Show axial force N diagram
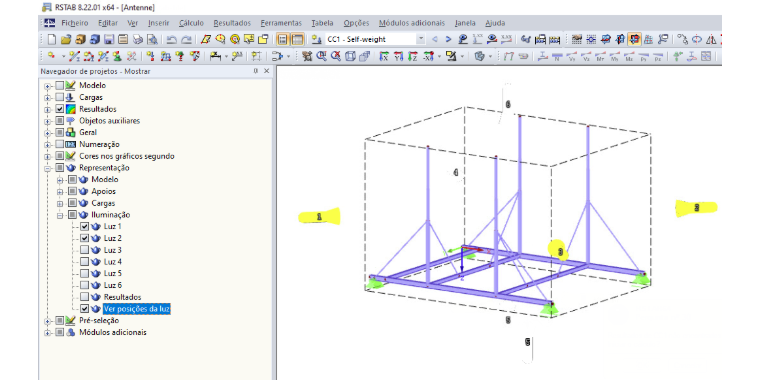760x380 pixels. coord(557,56)
